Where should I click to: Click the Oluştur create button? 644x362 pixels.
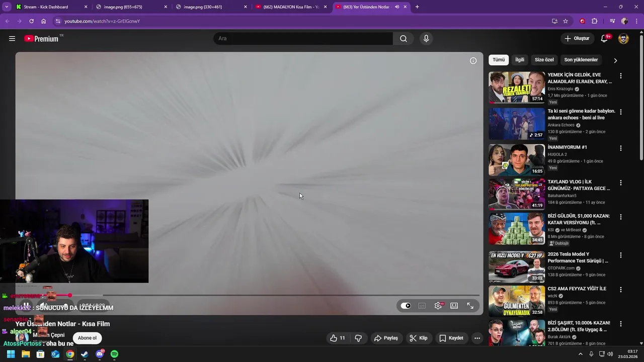[x=577, y=39]
